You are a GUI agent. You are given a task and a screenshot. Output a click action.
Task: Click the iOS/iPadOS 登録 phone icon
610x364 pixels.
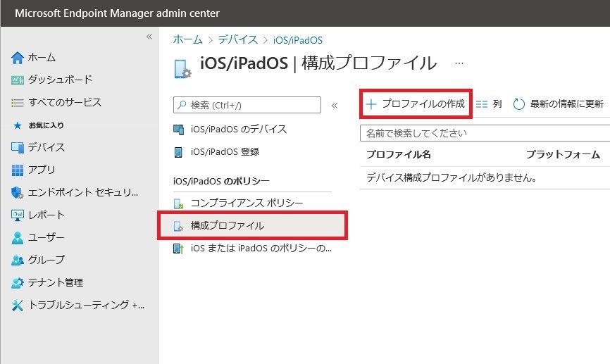coord(178,152)
